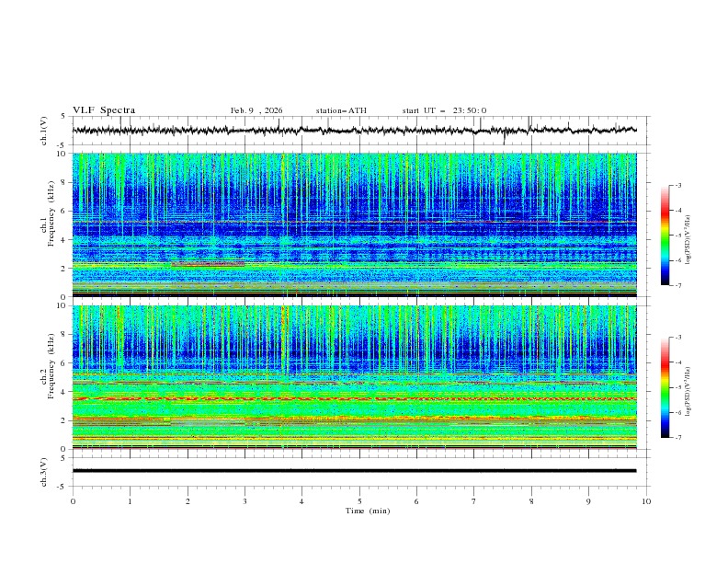Click the "VLF Spectra" plot title
This screenshot has height=563, width=728.
tap(104, 110)
